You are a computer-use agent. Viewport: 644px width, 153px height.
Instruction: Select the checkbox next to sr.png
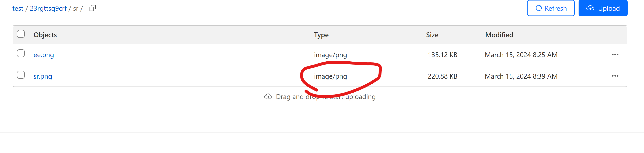21,75
